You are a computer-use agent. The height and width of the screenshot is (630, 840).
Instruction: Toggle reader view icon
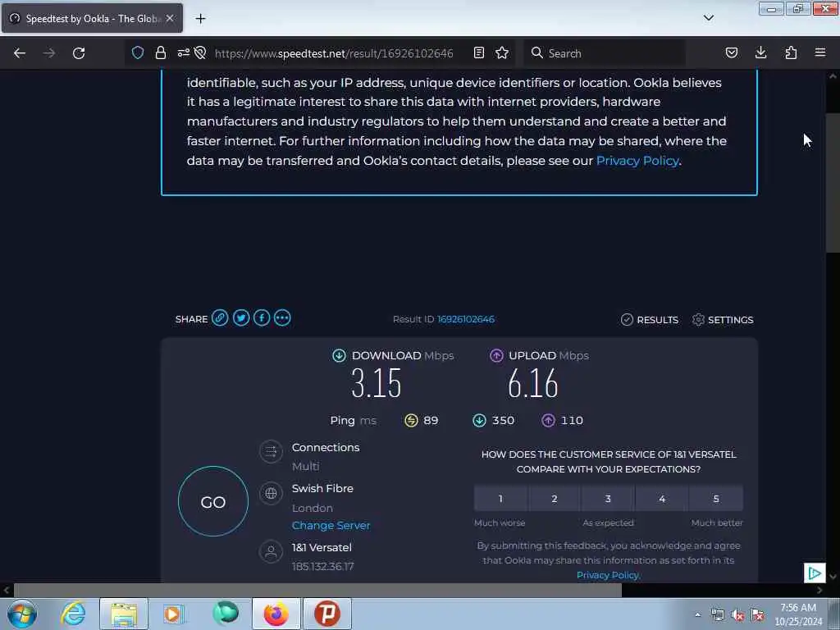coord(479,52)
